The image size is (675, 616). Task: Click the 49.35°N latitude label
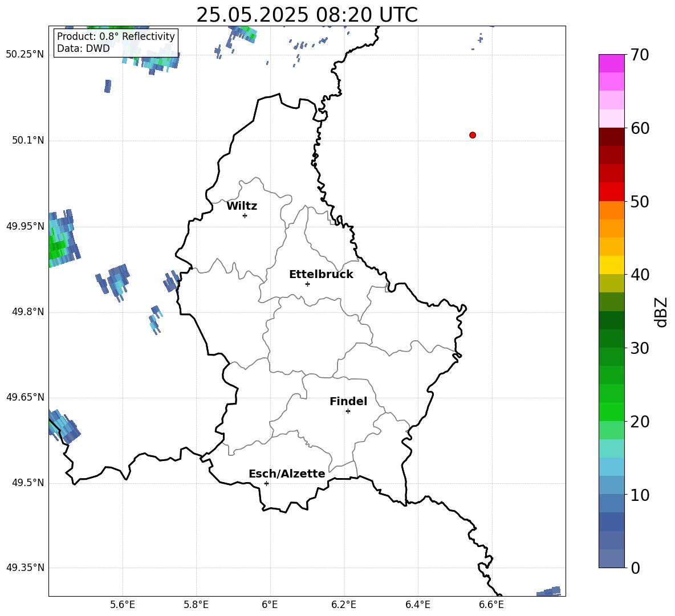[25, 568]
